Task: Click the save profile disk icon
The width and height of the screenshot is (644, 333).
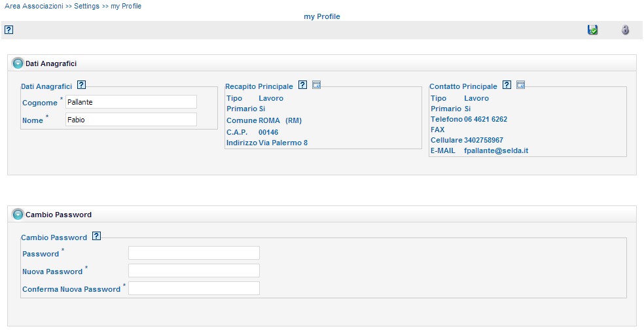Action: click(x=592, y=29)
